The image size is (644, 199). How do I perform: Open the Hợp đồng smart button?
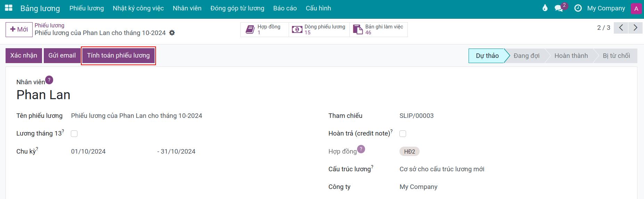[x=265, y=29]
